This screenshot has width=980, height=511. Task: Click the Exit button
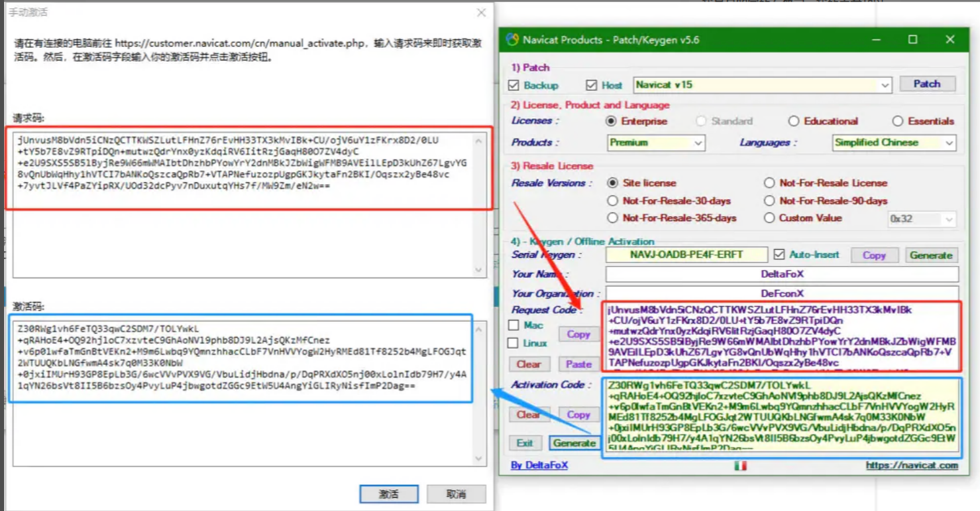[x=525, y=443]
